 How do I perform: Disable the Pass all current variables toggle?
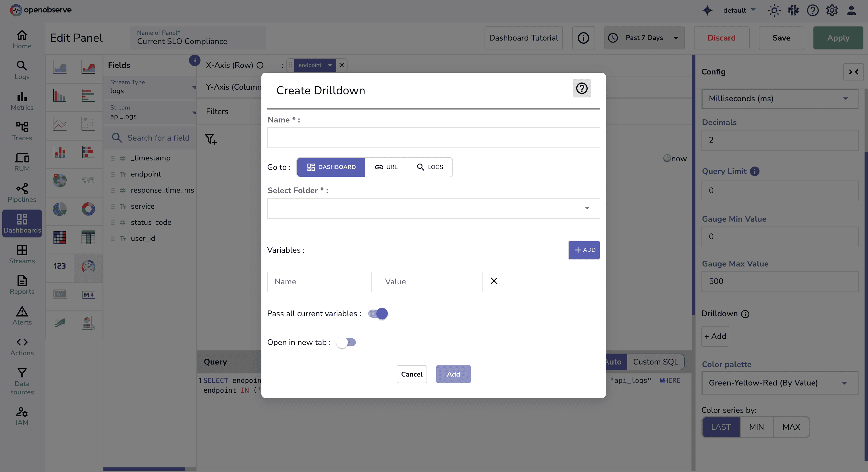coord(377,314)
